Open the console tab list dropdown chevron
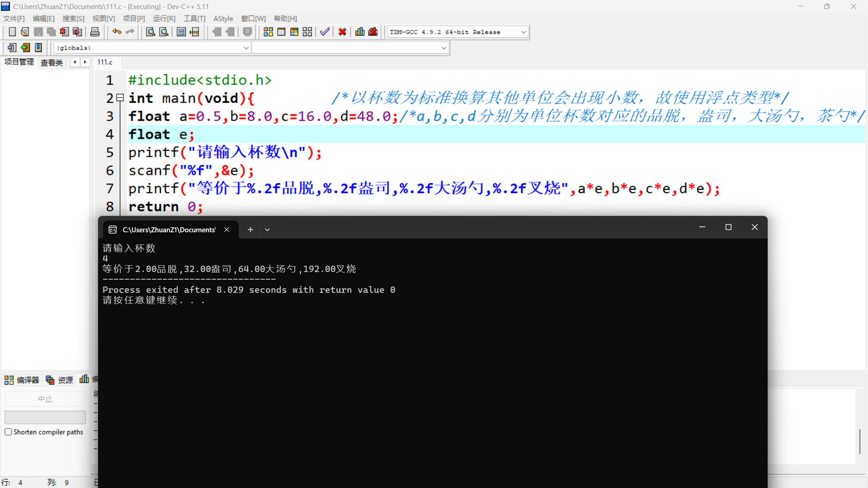868x488 pixels. pos(267,230)
